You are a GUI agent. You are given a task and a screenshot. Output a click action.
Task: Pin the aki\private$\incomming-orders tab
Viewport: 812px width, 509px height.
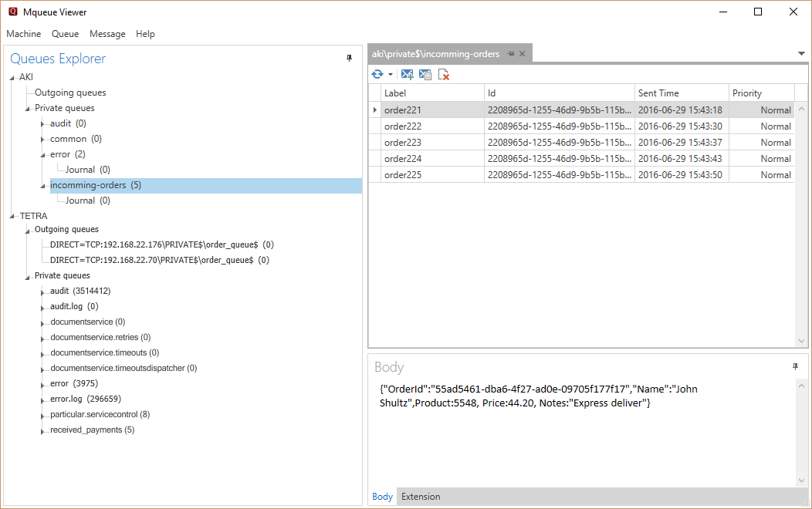[511, 54]
